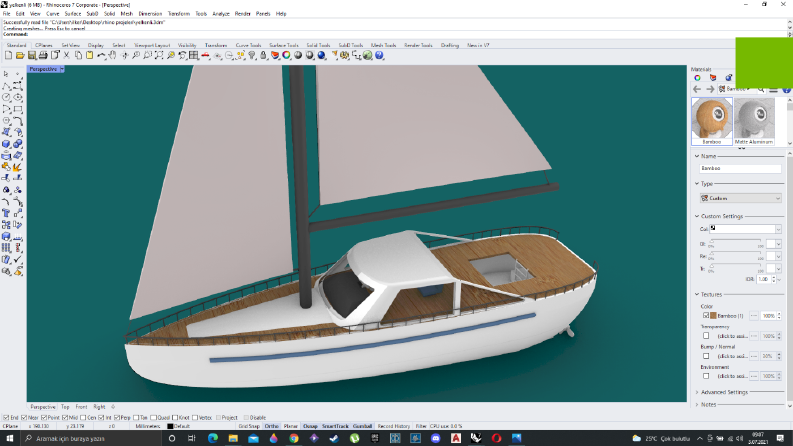This screenshot has height=446, width=793.
Task: Click the color wheel icon in the Standard toolbar
Action: pos(286,55)
